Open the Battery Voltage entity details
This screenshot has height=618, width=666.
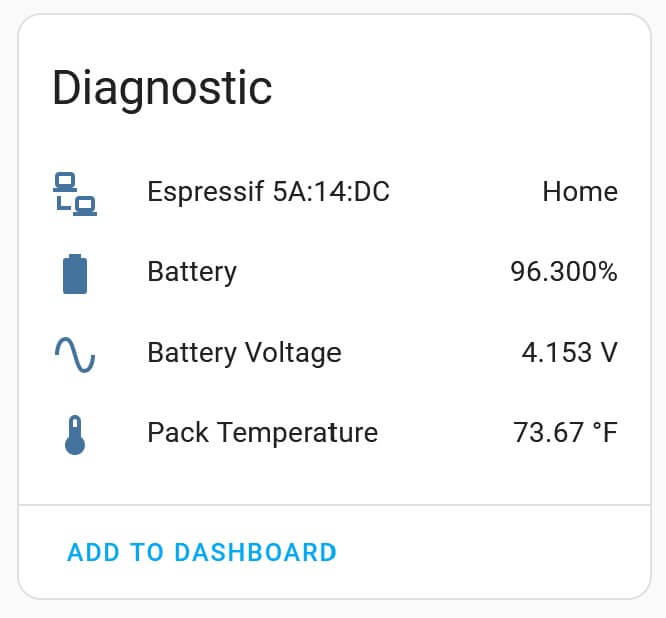click(x=244, y=352)
